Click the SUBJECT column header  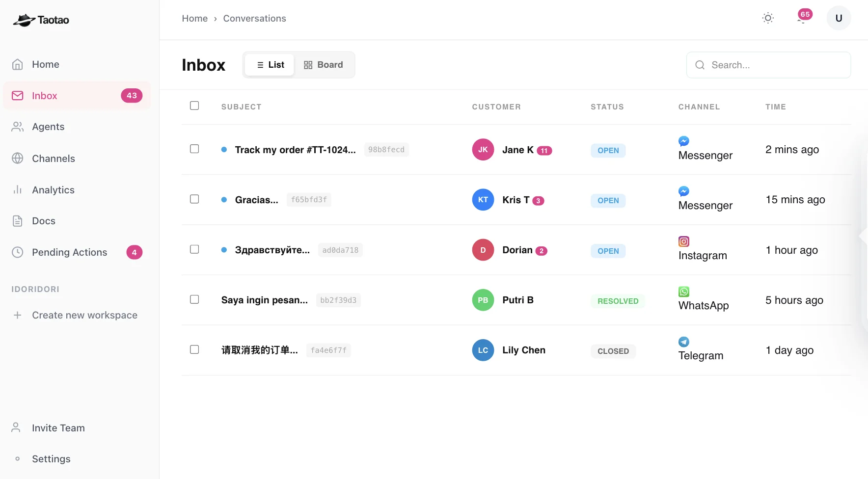pos(241,107)
